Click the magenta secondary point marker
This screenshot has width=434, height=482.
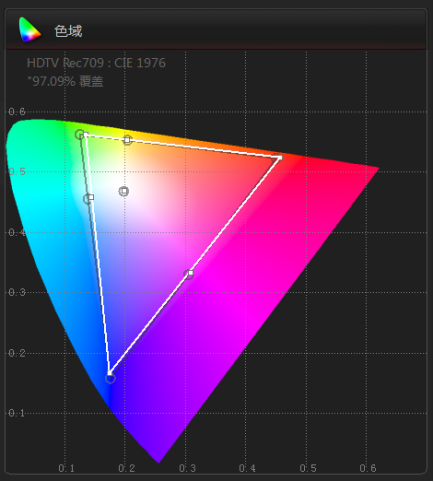click(189, 274)
